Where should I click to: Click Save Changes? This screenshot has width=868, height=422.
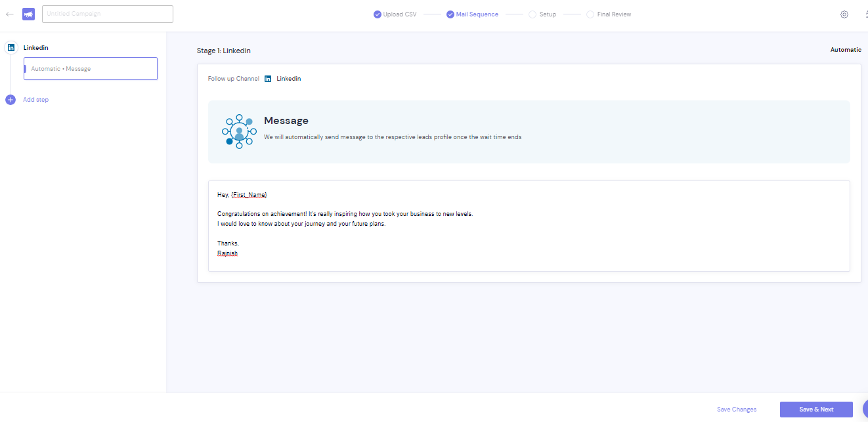coord(737,410)
